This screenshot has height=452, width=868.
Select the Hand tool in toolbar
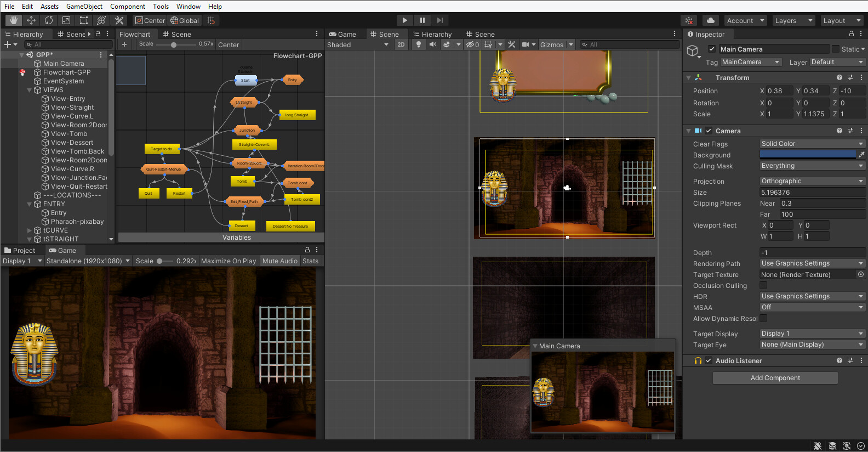(x=14, y=20)
